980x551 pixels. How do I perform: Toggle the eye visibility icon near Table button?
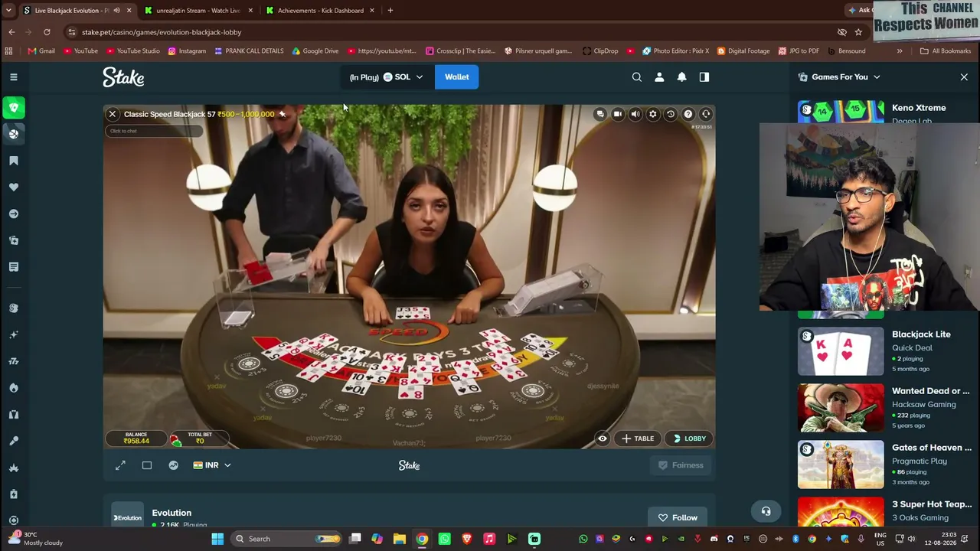(x=603, y=439)
